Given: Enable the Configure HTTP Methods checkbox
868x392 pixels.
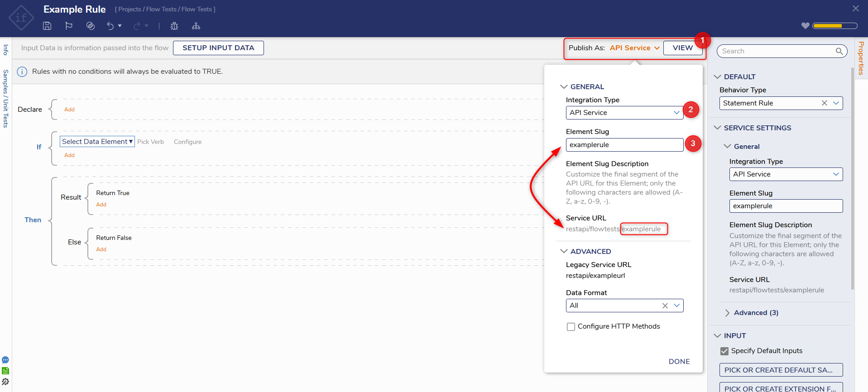Looking at the screenshot, I should (x=571, y=326).
